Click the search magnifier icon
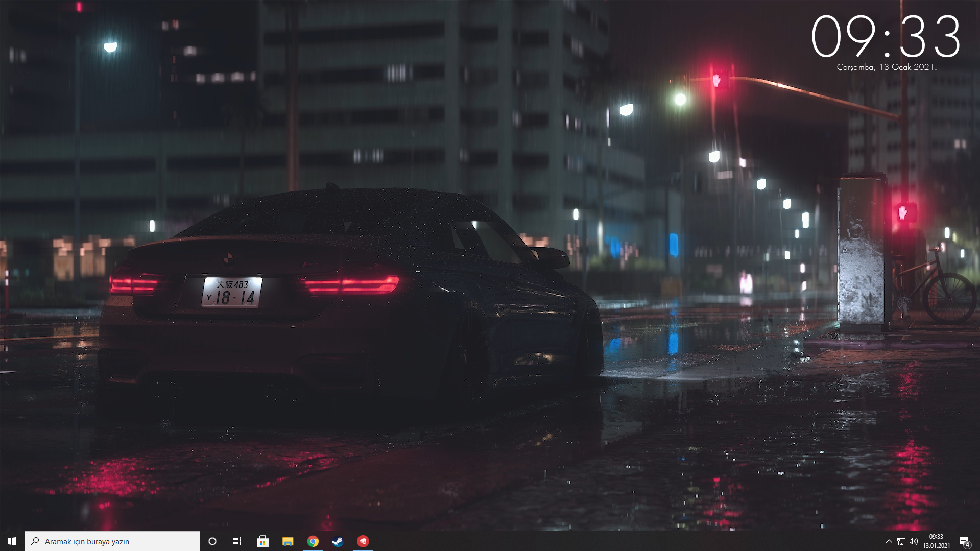The image size is (980, 551). [34, 541]
